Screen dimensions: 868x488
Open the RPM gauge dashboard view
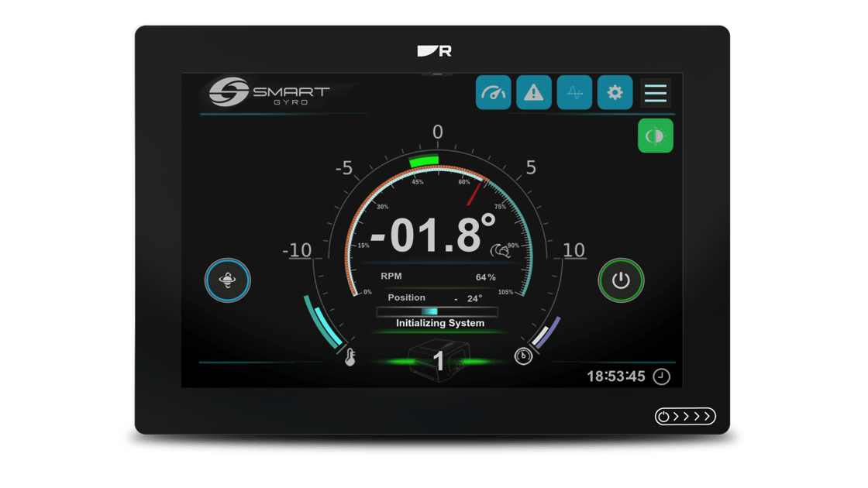click(494, 93)
